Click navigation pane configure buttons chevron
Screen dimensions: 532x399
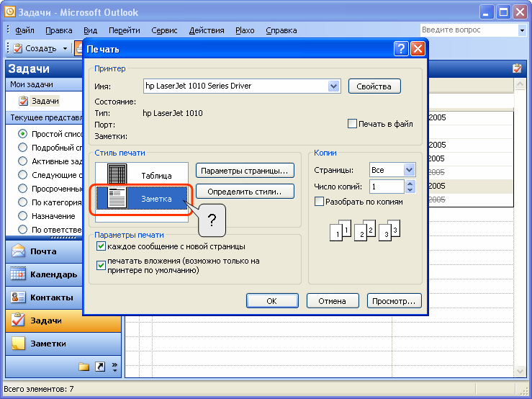click(114, 367)
